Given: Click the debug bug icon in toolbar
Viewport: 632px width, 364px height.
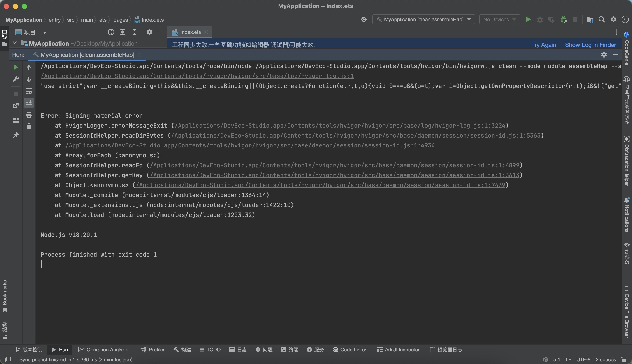Looking at the screenshot, I should pos(540,19).
